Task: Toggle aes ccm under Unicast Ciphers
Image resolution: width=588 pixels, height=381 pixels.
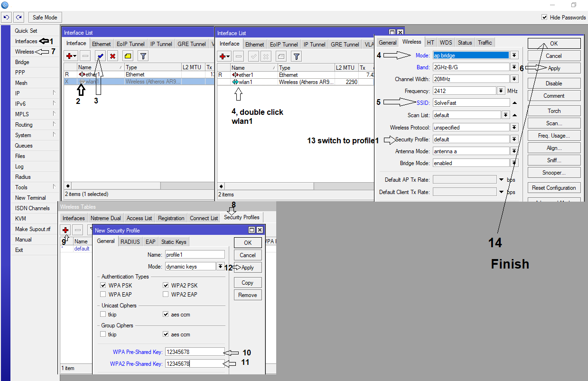Action: [166, 315]
